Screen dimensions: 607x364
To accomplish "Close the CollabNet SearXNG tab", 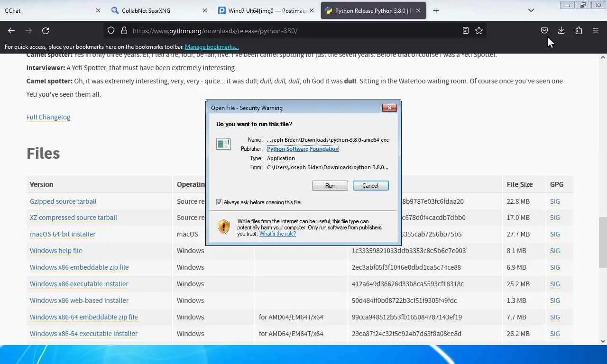I will [205, 10].
